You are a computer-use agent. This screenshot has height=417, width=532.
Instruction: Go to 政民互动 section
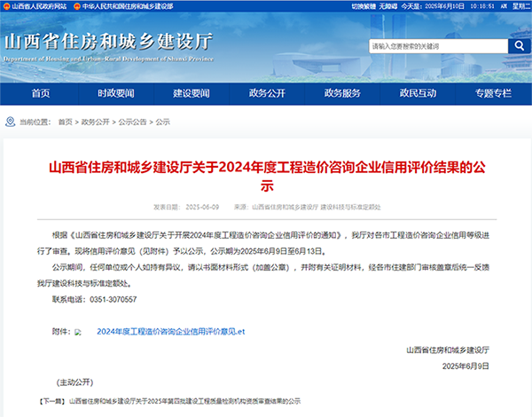[417, 93]
